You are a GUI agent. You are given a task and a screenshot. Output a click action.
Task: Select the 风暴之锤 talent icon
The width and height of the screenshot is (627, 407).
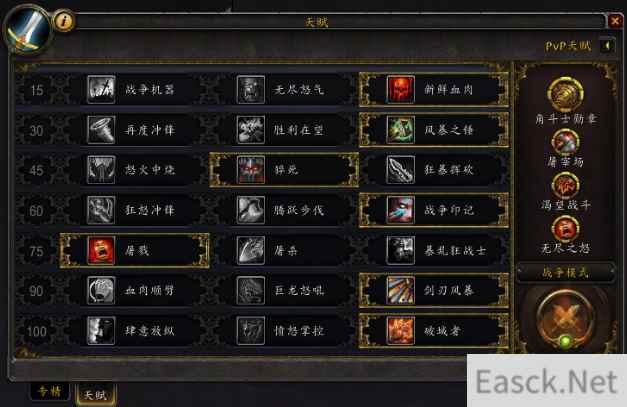pyautogui.click(x=401, y=130)
